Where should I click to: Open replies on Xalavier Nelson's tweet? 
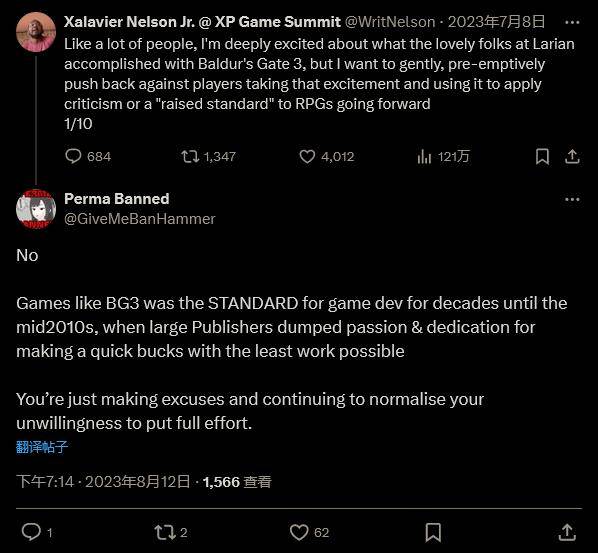pyautogui.click(x=88, y=156)
